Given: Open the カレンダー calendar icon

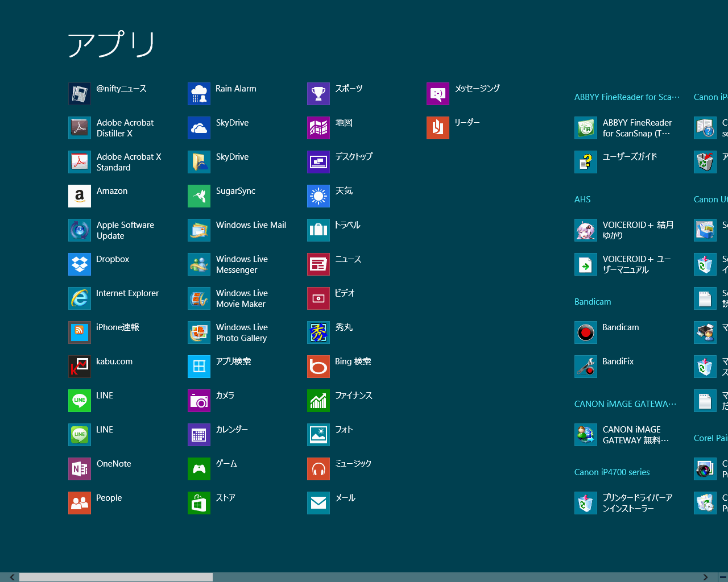Looking at the screenshot, I should (199, 435).
